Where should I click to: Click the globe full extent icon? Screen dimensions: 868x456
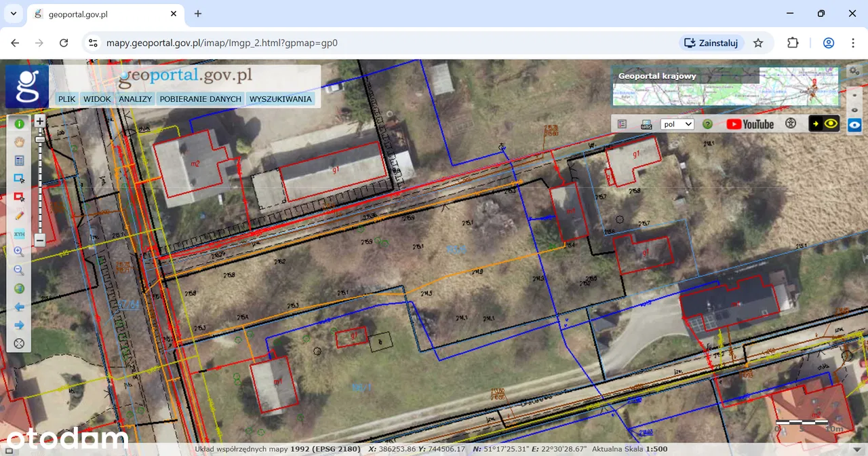(19, 288)
